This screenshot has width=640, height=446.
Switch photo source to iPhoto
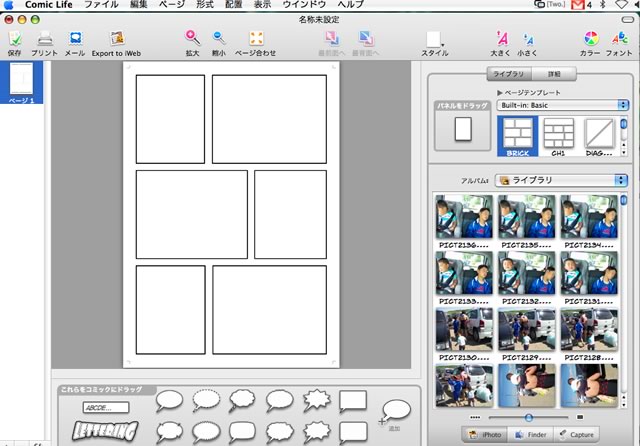pos(484,435)
